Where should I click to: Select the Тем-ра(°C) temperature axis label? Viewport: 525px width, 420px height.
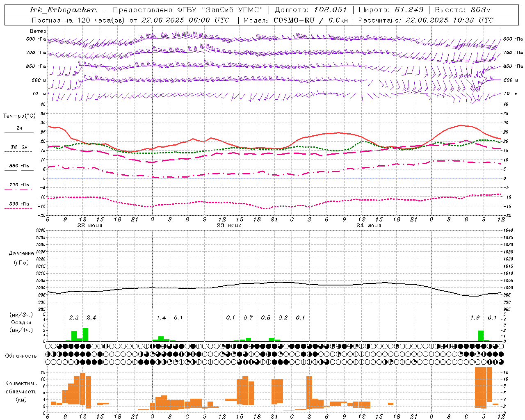click(19, 116)
